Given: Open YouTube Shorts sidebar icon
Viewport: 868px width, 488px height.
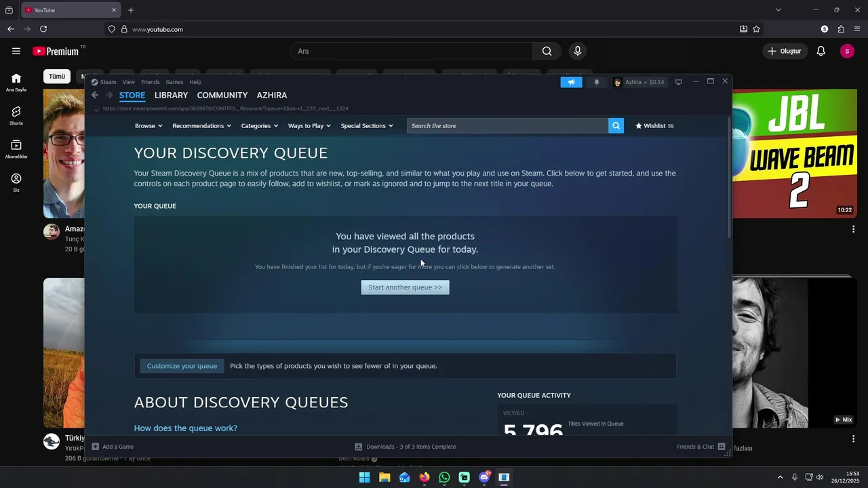Looking at the screenshot, I should (16, 111).
